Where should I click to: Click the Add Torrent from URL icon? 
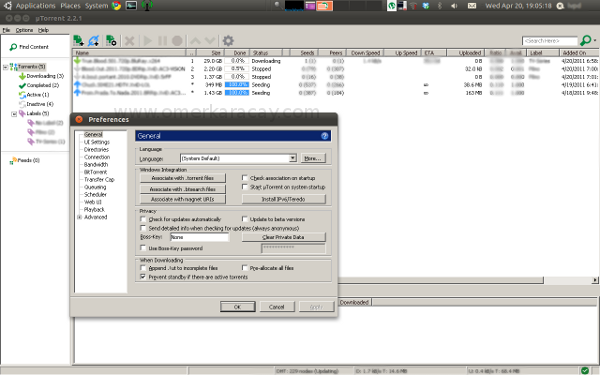coord(94,41)
